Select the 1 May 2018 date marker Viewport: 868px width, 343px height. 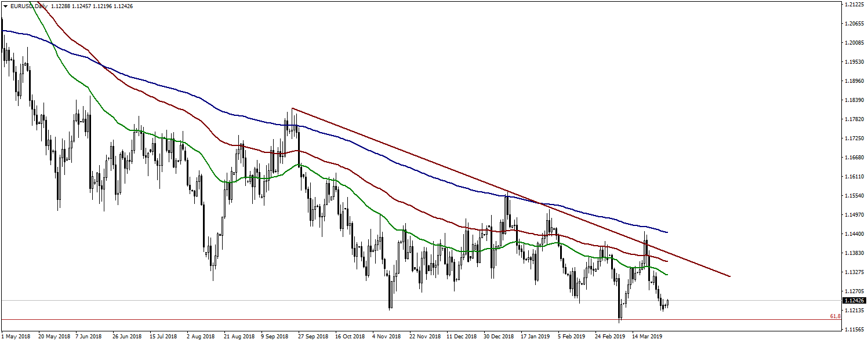coord(16,336)
